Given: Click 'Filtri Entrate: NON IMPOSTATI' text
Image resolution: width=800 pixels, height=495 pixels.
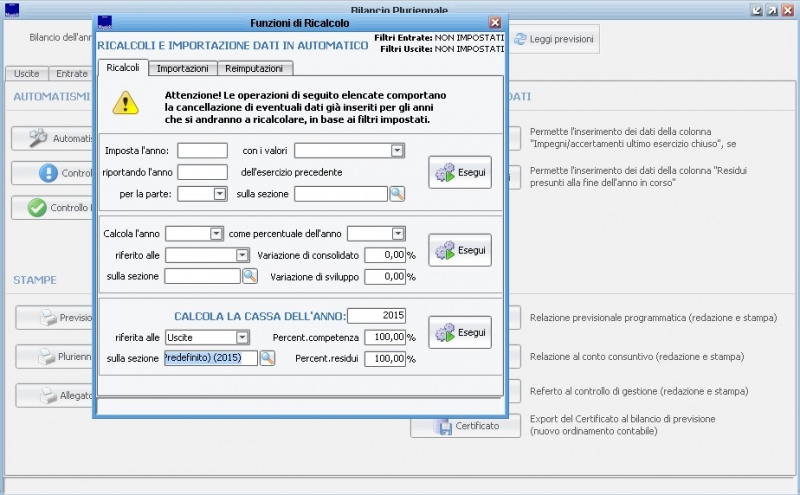Looking at the screenshot, I should (439, 38).
